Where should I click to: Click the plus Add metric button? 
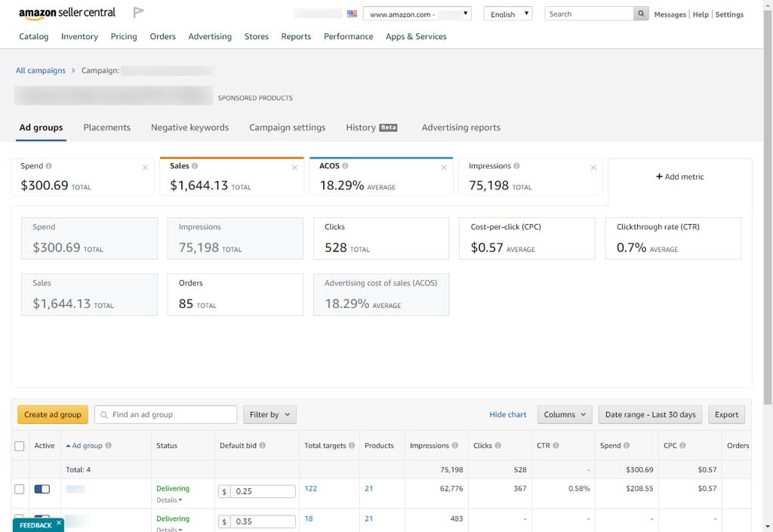[x=680, y=177]
